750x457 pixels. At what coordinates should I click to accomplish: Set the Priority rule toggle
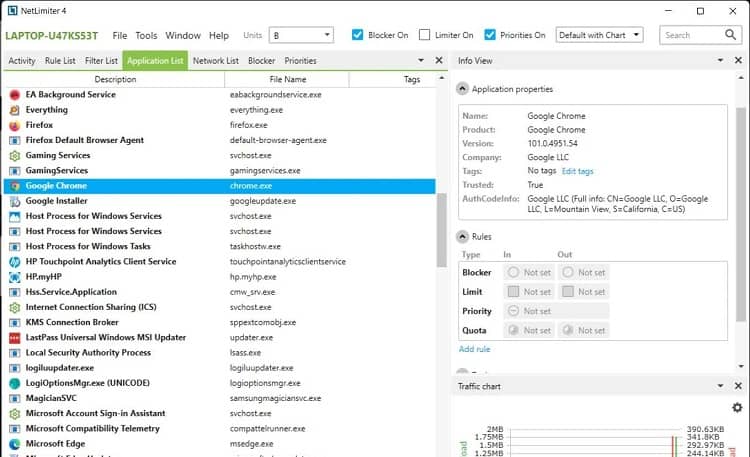(513, 311)
